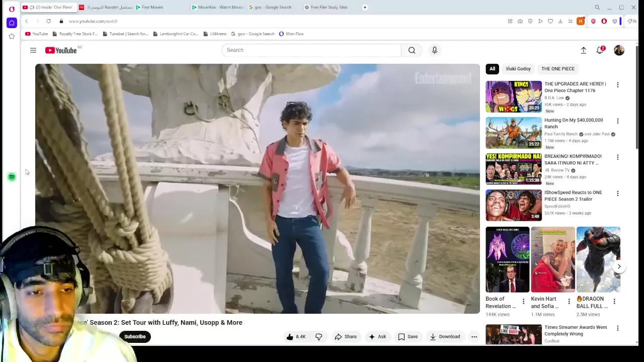Click the address bar URL www.youtube.com/watch

coord(93,21)
